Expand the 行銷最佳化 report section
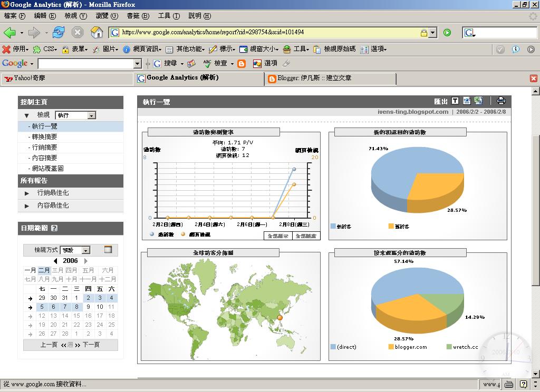Image resolution: width=540 pixels, height=392 pixels. tap(52, 193)
